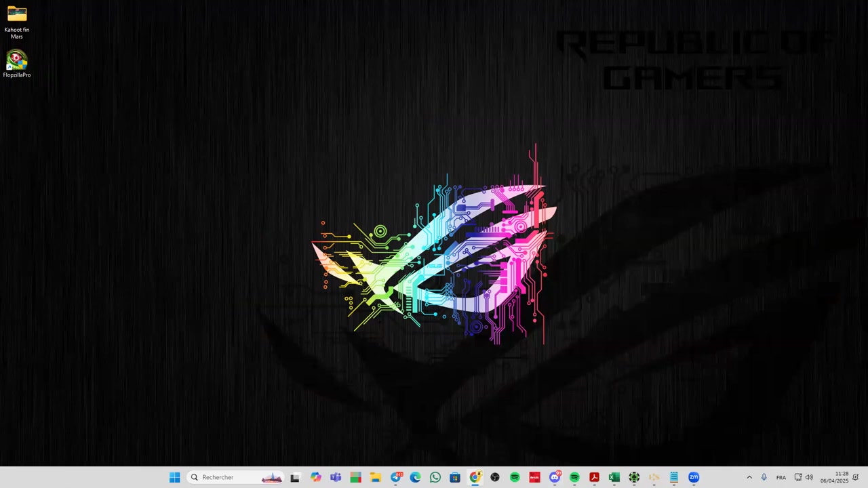The width and height of the screenshot is (868, 488).
Task: Open the red and green tiled taskbar app
Action: point(355,477)
